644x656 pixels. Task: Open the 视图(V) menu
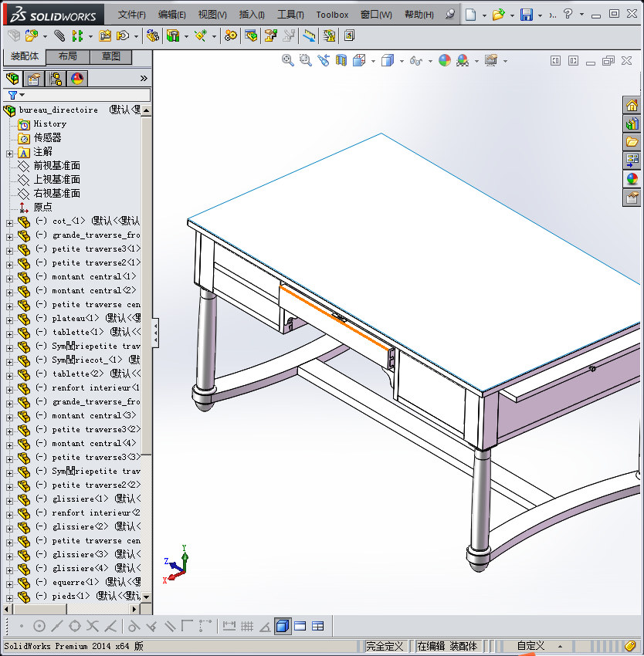[x=212, y=15]
